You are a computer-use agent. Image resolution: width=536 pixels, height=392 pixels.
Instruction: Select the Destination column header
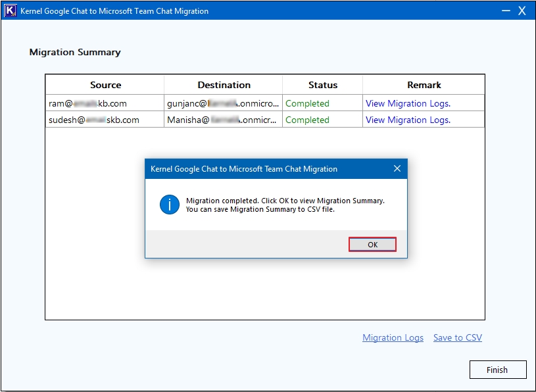tap(224, 85)
